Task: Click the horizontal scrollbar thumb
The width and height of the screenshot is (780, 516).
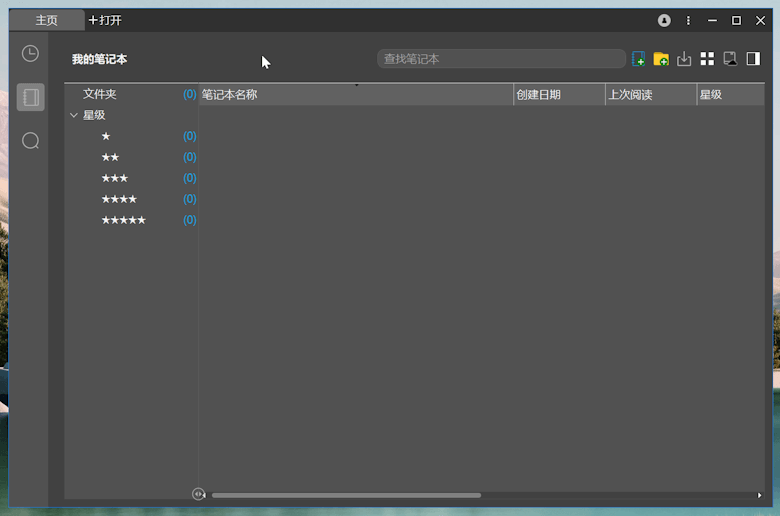Action: (346, 495)
